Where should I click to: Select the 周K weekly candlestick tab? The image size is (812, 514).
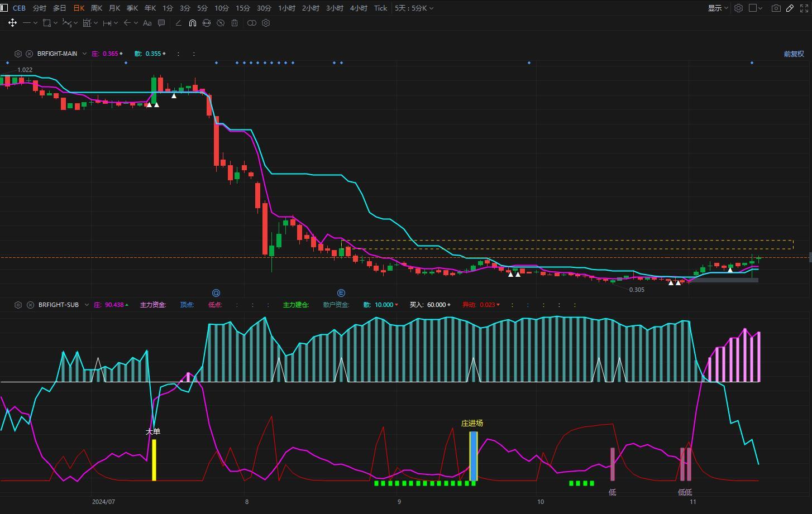pyautogui.click(x=97, y=8)
